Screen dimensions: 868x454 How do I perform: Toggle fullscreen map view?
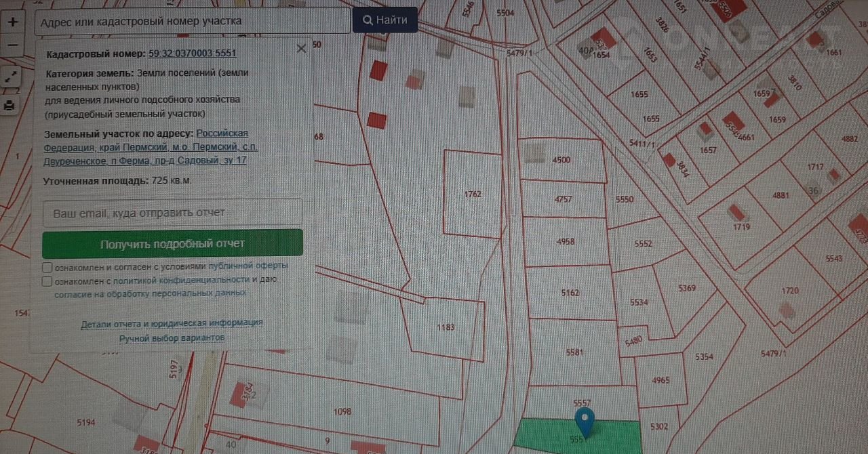pyautogui.click(x=11, y=76)
